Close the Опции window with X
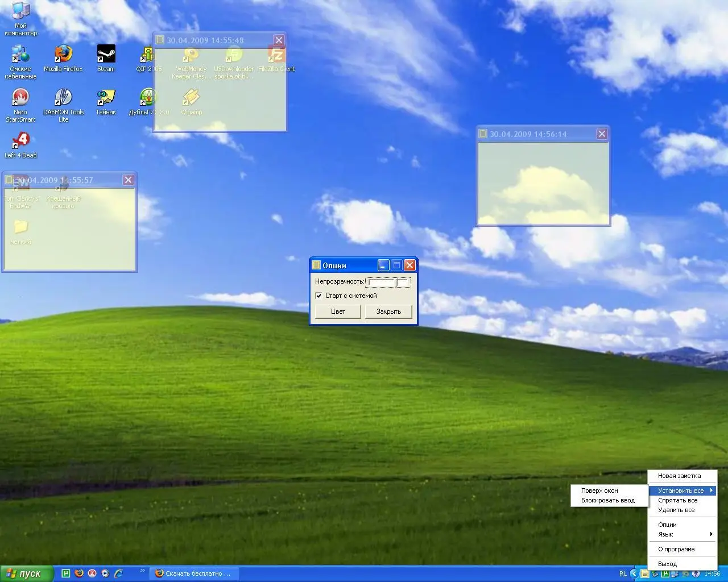 coord(409,265)
